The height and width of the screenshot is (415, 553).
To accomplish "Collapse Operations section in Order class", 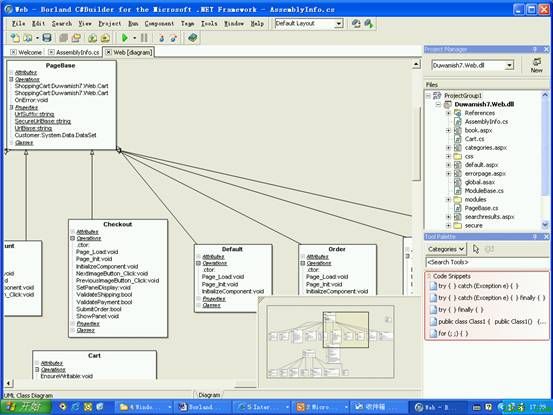I will pyautogui.click(x=303, y=263).
